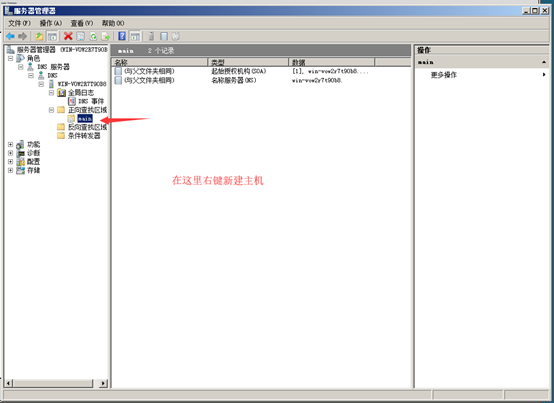Click the 反向查找区域 folder icon

coord(61,127)
